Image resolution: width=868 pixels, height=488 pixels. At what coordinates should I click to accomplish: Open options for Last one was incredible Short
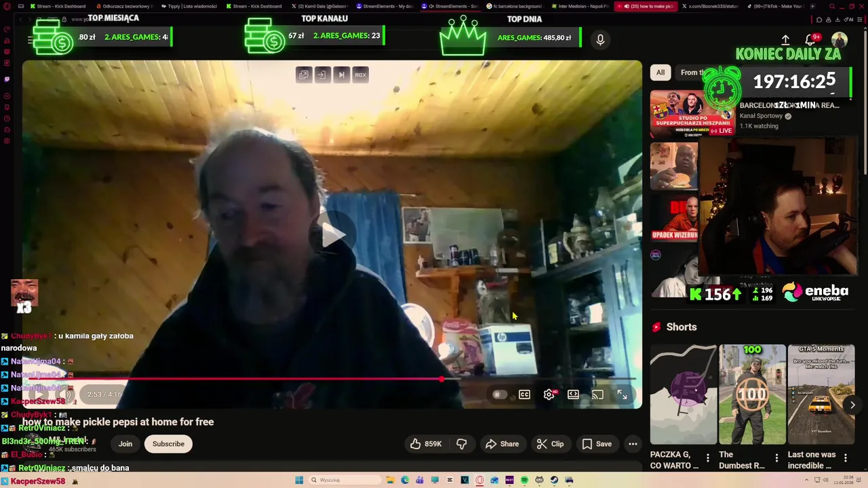pyautogui.click(x=846, y=459)
